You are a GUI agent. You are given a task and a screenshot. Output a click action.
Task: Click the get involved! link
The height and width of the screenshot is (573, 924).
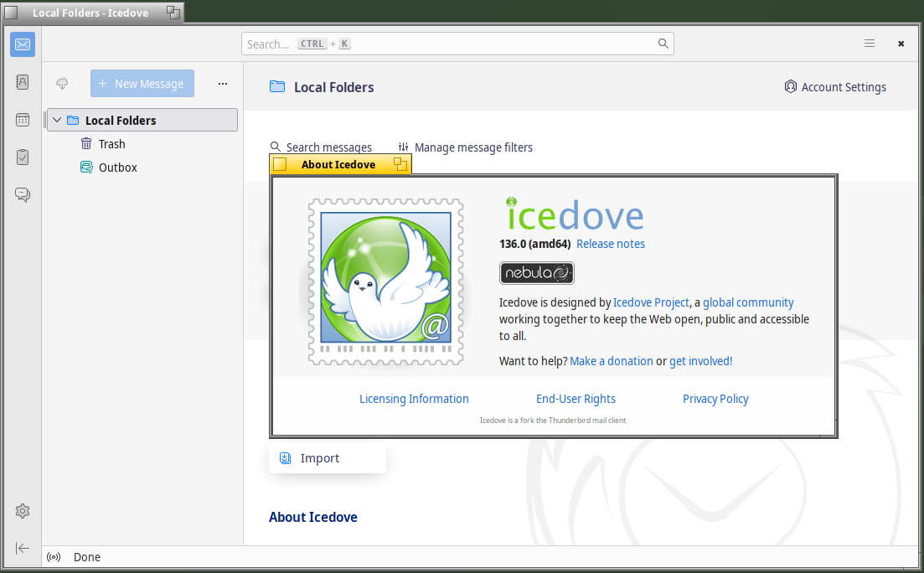tap(700, 361)
